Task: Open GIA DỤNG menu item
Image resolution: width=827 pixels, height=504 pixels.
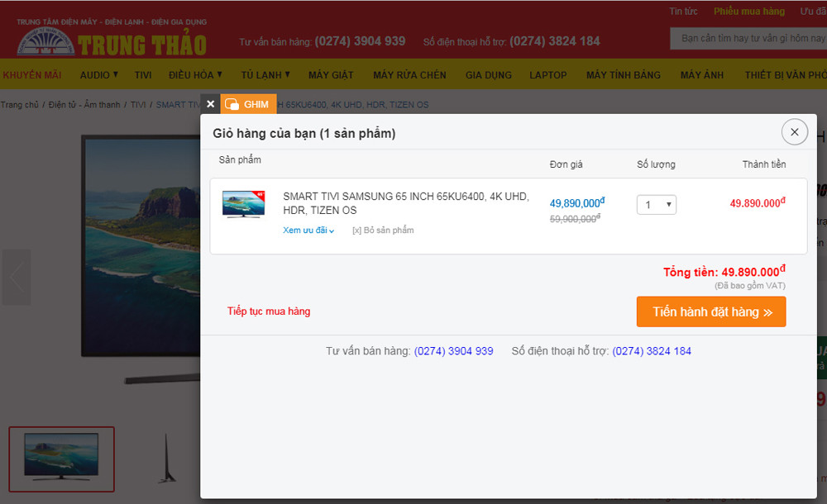Action: [x=489, y=75]
